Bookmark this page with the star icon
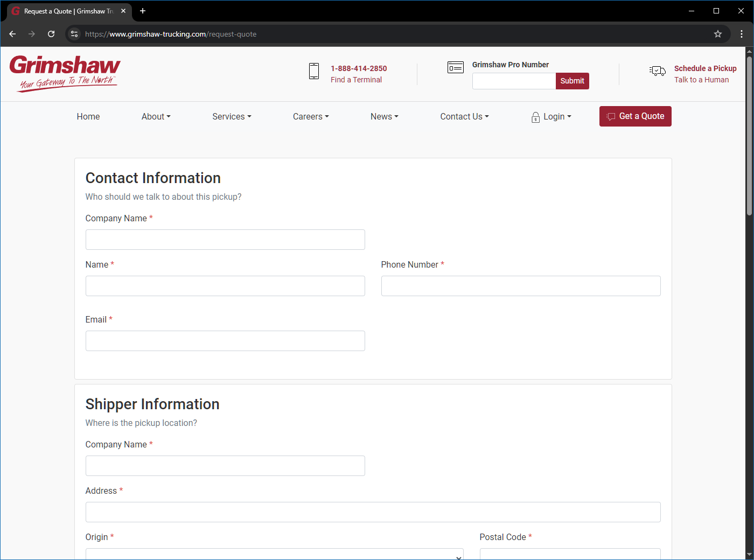 (x=718, y=34)
